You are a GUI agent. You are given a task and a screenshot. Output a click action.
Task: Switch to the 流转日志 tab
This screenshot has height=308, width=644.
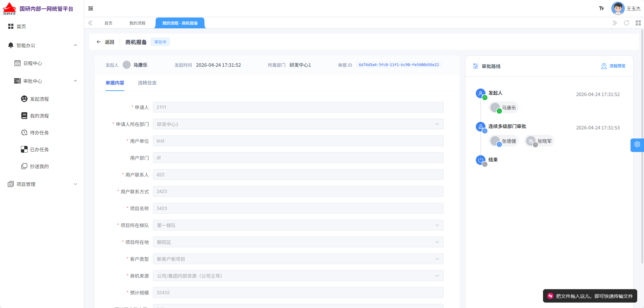147,83
